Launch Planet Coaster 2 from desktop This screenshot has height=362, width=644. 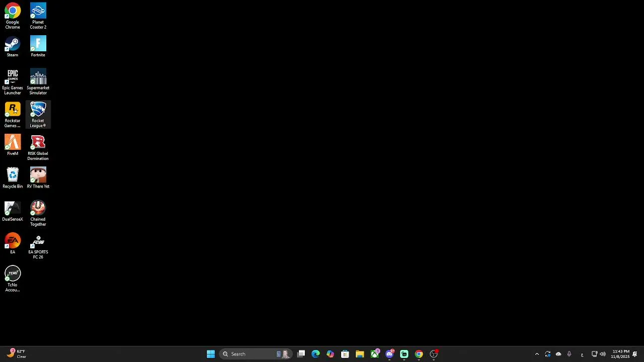(38, 16)
